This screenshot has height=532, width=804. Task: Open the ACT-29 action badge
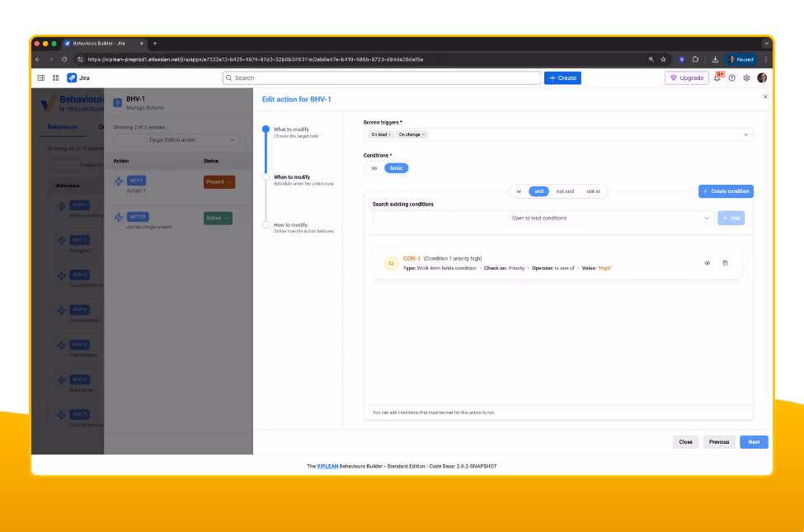tap(138, 217)
